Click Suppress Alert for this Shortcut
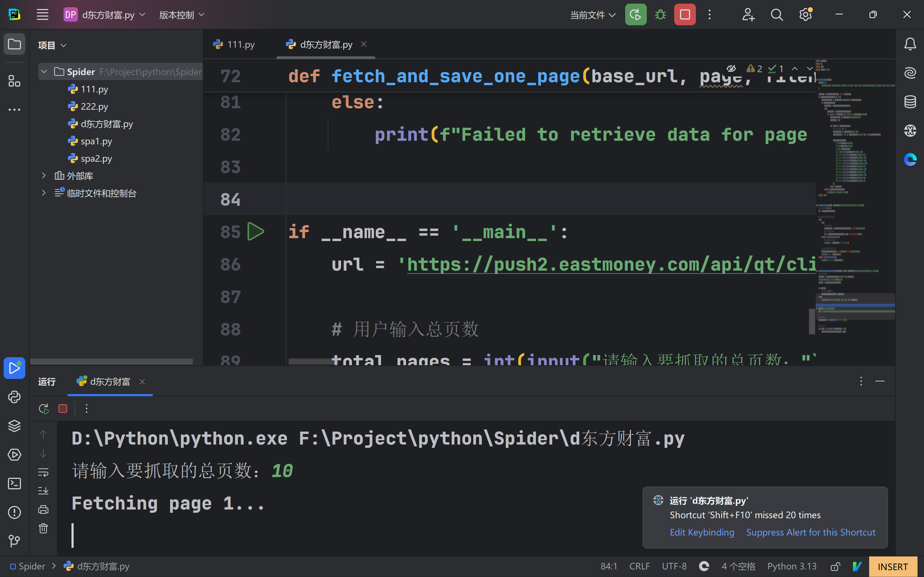This screenshot has height=577, width=924. coord(810,532)
